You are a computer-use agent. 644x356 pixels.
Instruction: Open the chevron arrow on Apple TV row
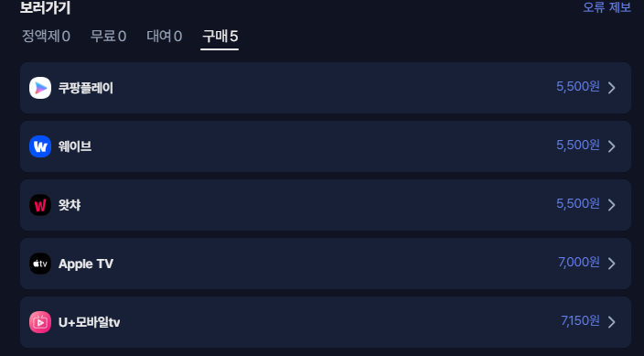click(x=612, y=264)
